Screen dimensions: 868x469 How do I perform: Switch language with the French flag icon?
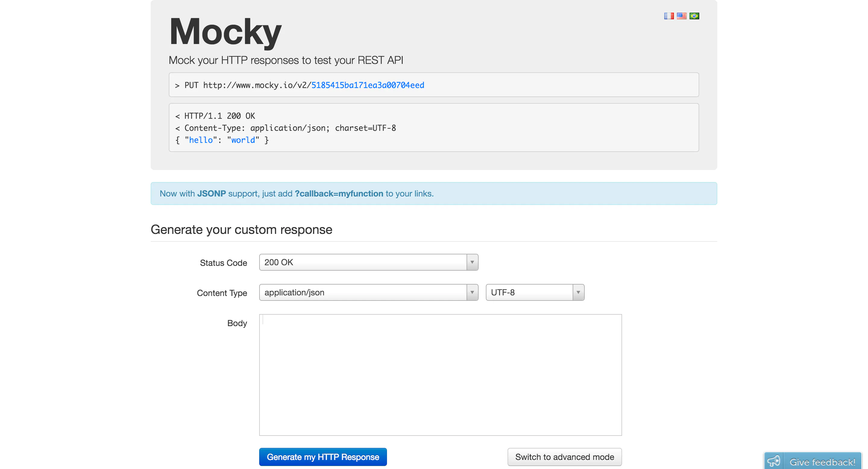pos(668,16)
